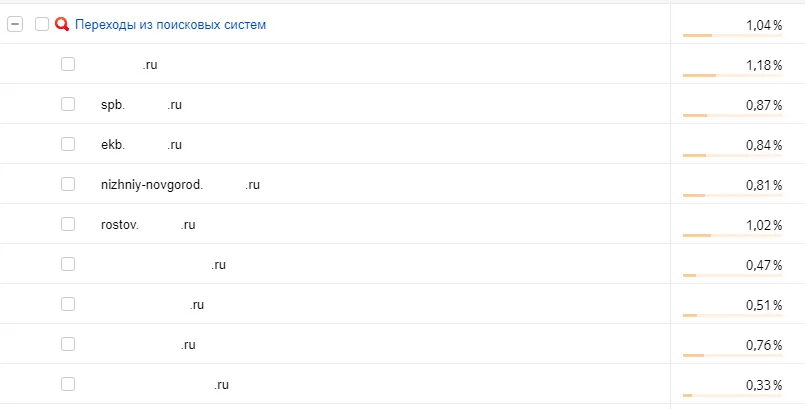The width and height of the screenshot is (805, 409).
Task: Open 'Переходы из поисковых систем' link
Action: tap(170, 24)
